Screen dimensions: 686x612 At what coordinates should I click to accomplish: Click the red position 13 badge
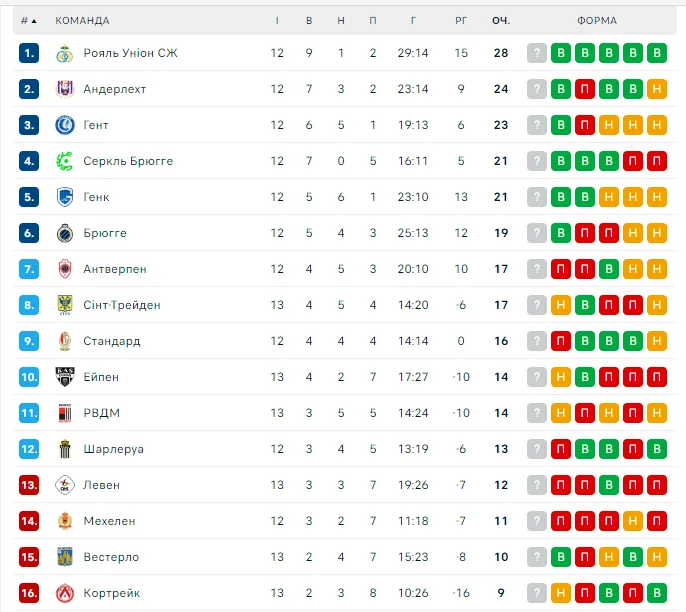coord(29,485)
